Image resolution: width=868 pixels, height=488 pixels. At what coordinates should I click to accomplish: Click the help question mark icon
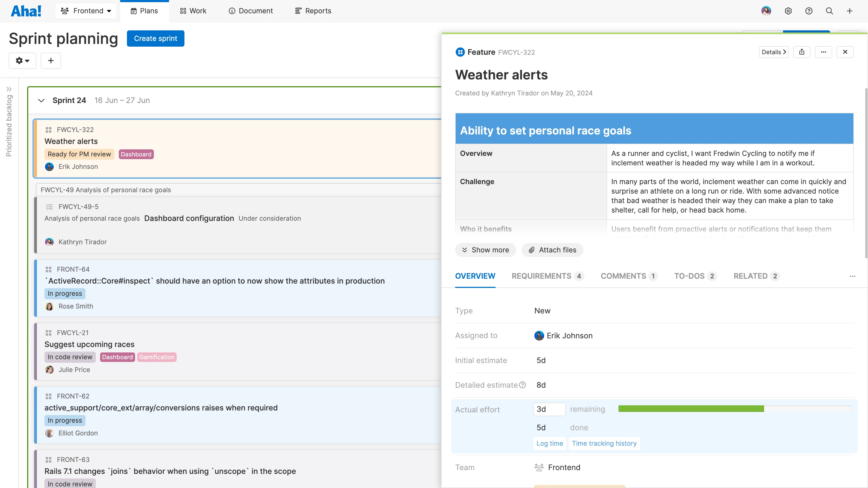pos(809,11)
